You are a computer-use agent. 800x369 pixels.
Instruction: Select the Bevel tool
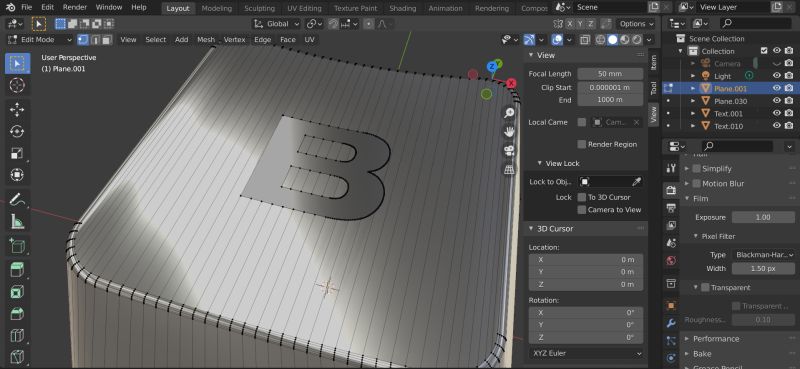coord(17,313)
